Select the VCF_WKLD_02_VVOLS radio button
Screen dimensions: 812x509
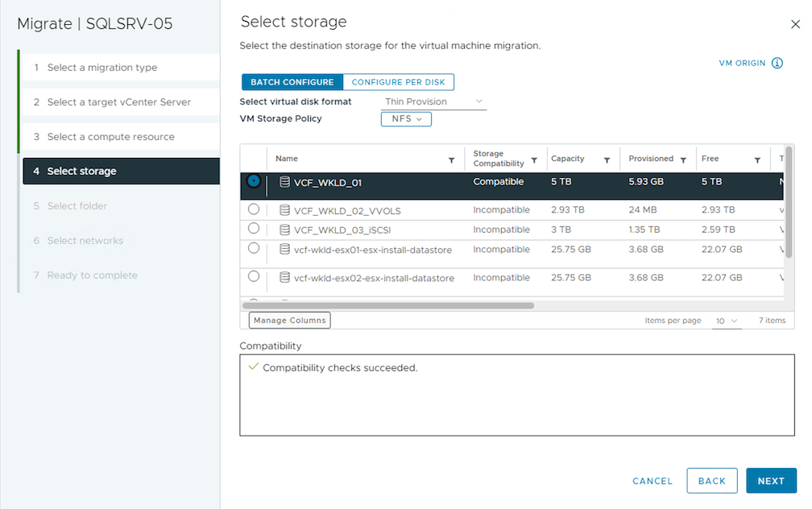[x=254, y=209]
